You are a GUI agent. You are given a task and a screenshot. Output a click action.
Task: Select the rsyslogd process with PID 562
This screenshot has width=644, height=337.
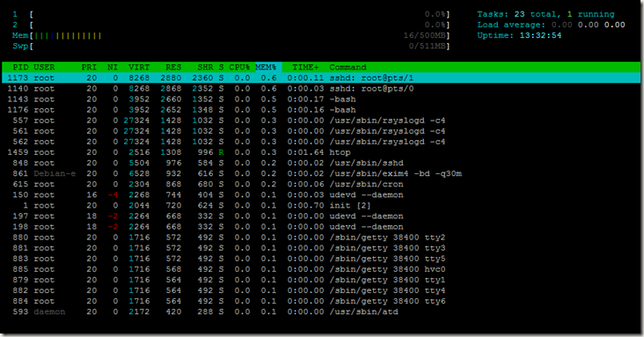pos(321,142)
